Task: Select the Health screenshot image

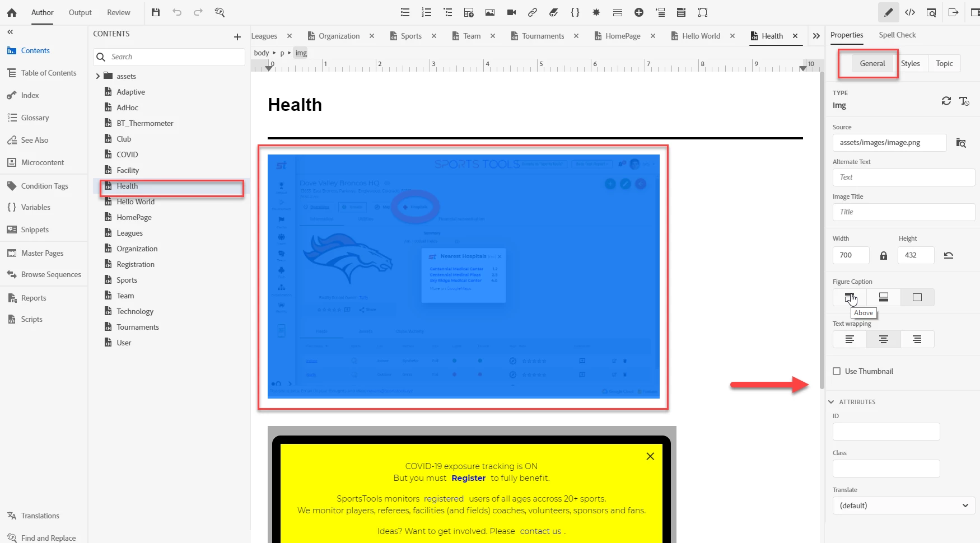Action: [x=464, y=277]
